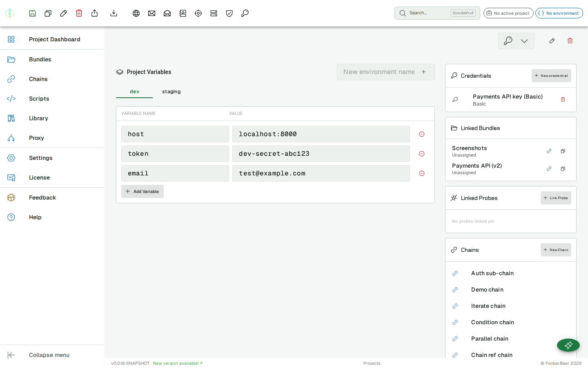Viewport: 588px width, 368px height.
Task: Delete the Payments API key credential
Action: tap(563, 99)
